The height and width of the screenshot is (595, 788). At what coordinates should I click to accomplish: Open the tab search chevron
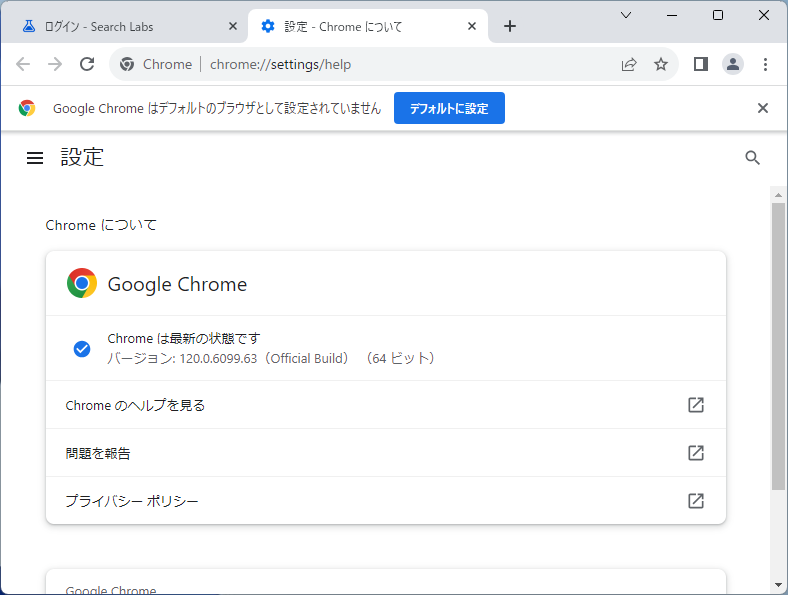click(626, 15)
